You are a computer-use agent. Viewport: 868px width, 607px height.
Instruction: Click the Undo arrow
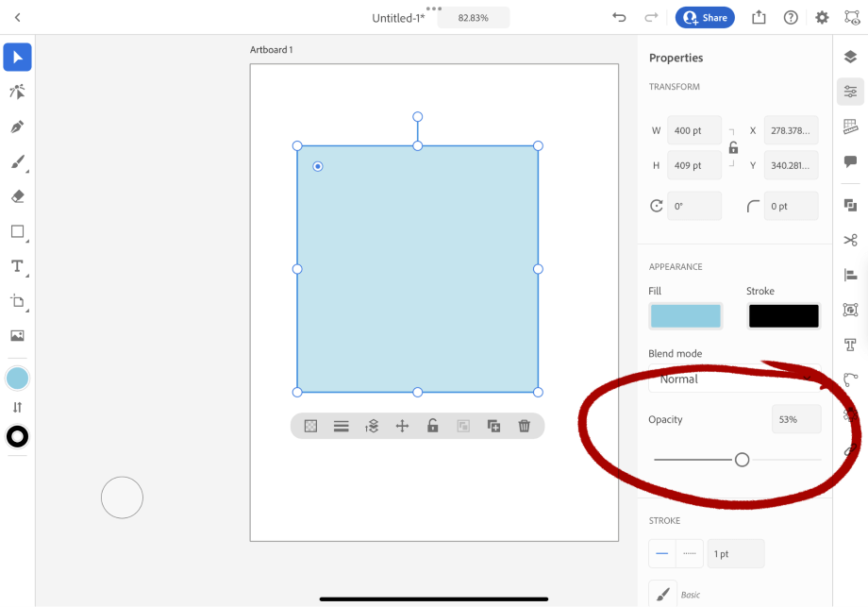619,17
